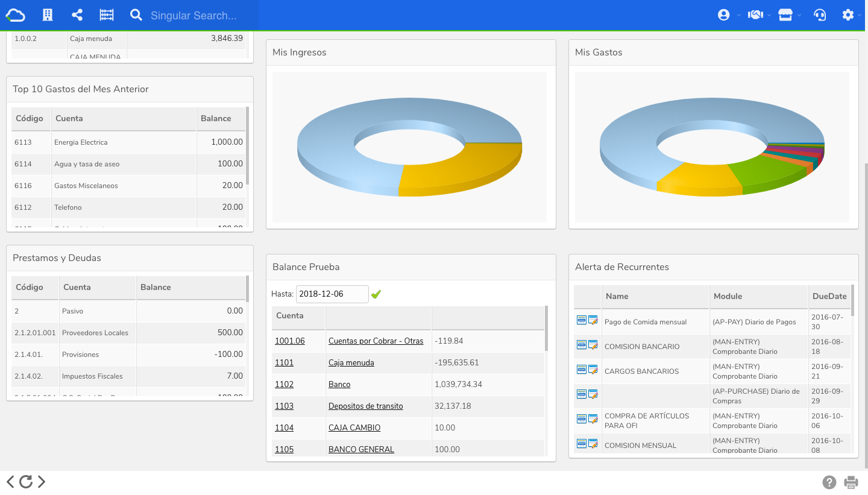Open the Caja menuda account link

tap(351, 362)
